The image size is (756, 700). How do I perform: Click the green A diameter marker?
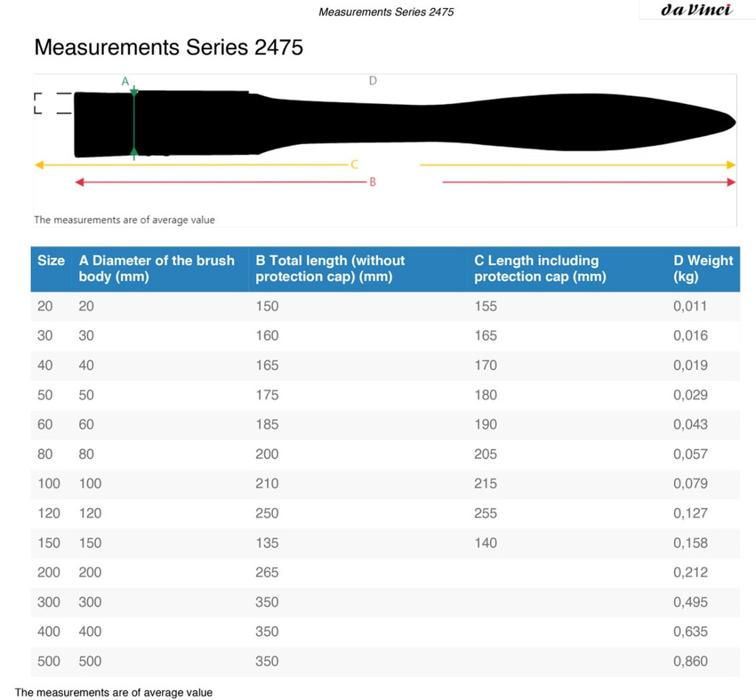134,123
